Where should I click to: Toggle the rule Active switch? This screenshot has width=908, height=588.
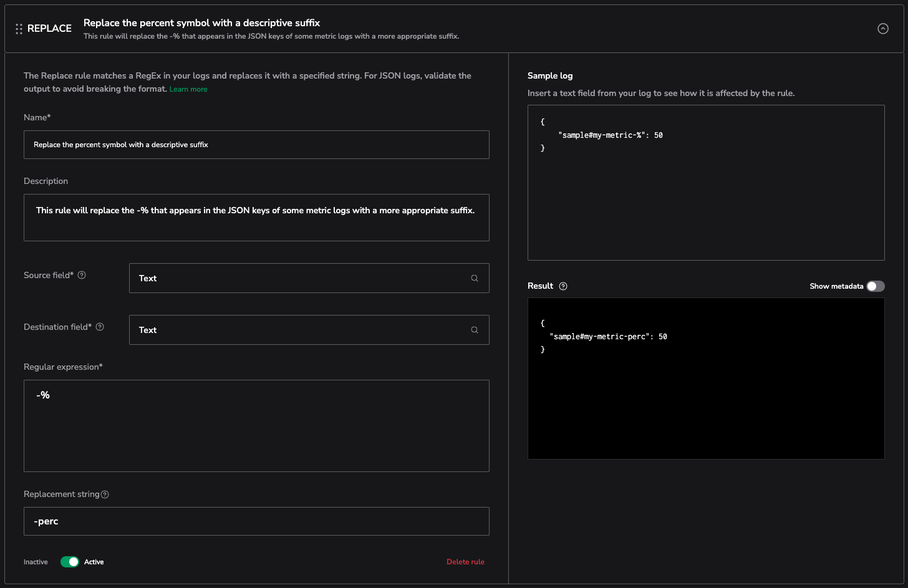(70, 562)
